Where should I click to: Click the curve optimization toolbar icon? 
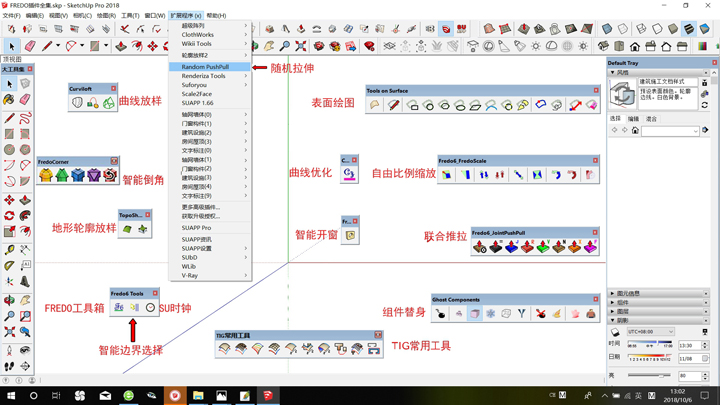[x=349, y=174]
